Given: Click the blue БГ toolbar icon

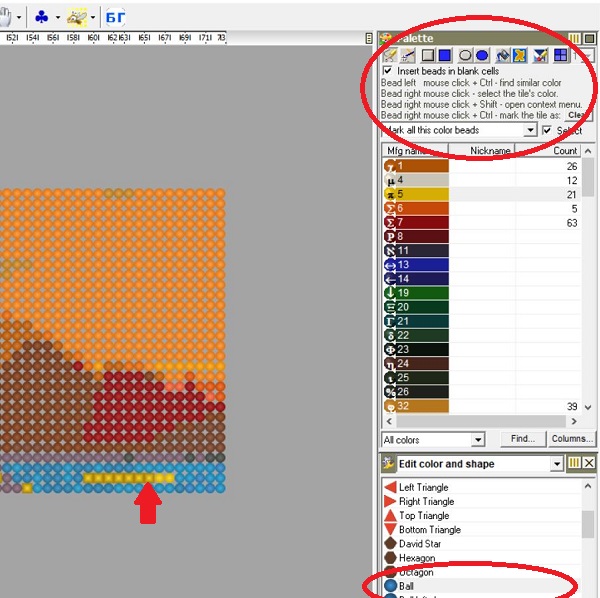Looking at the screenshot, I should pyautogui.click(x=115, y=17).
